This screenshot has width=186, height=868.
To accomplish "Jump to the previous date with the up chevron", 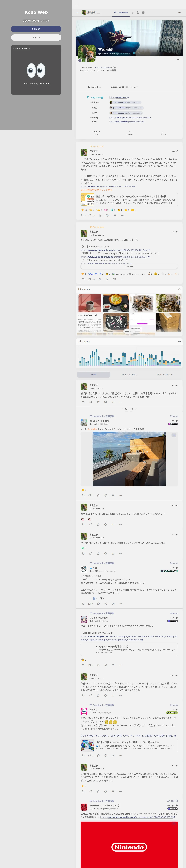I will [123, 409].
